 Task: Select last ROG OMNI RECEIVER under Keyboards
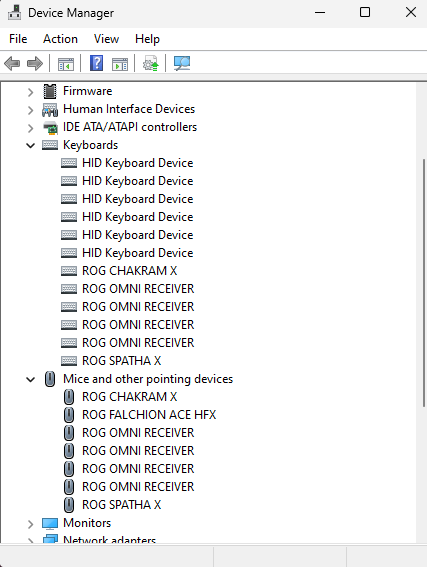(138, 343)
